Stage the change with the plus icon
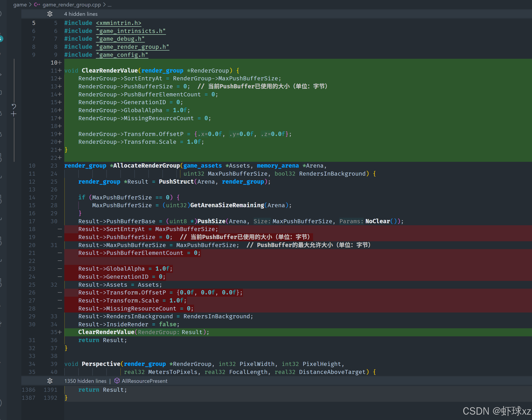The height and width of the screenshot is (420, 532). (x=14, y=114)
